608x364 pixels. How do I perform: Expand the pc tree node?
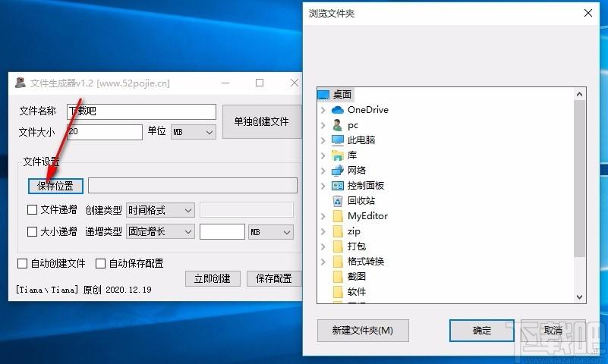323,125
